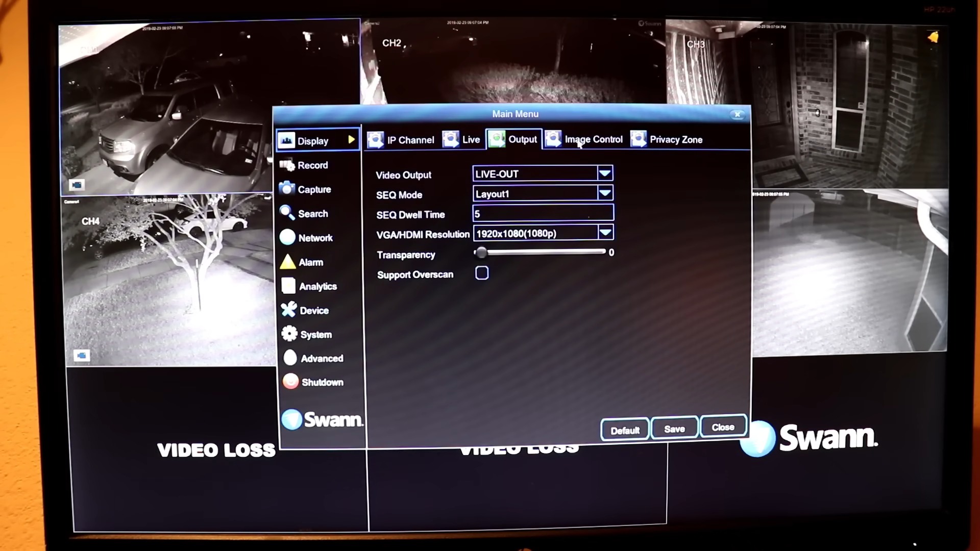Enable Support Overscan checkbox

(482, 273)
